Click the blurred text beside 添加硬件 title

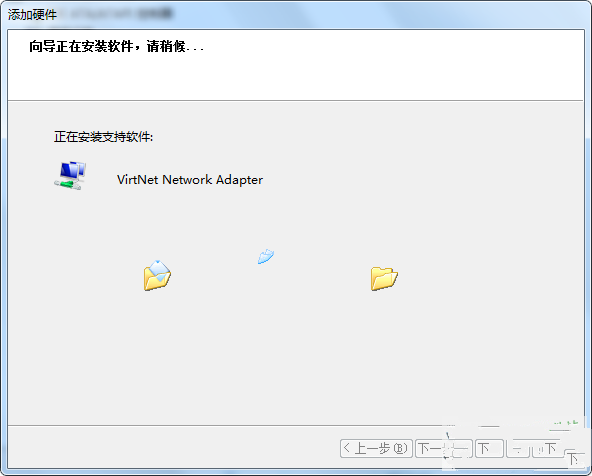click(x=117, y=14)
